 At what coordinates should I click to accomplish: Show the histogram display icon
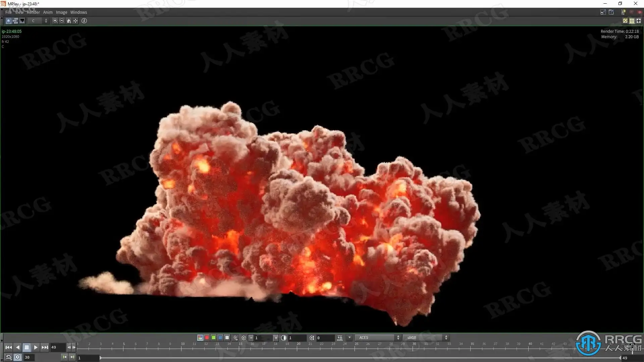(x=22, y=21)
